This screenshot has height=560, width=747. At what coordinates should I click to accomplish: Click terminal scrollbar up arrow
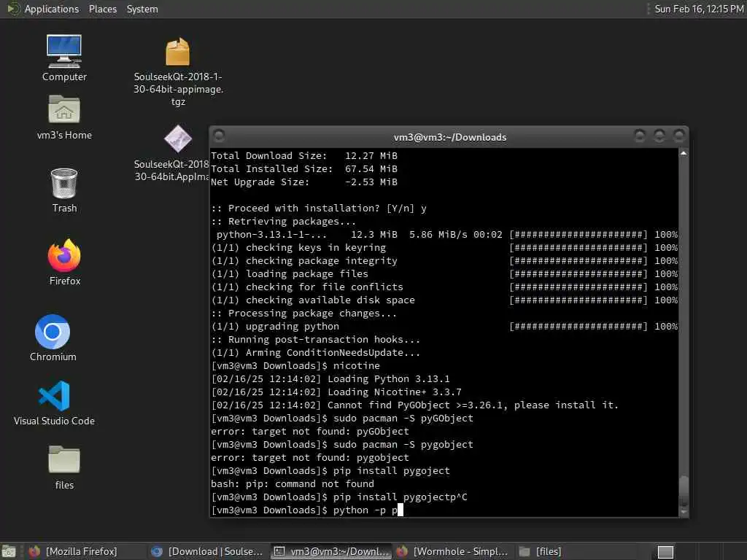[684, 153]
